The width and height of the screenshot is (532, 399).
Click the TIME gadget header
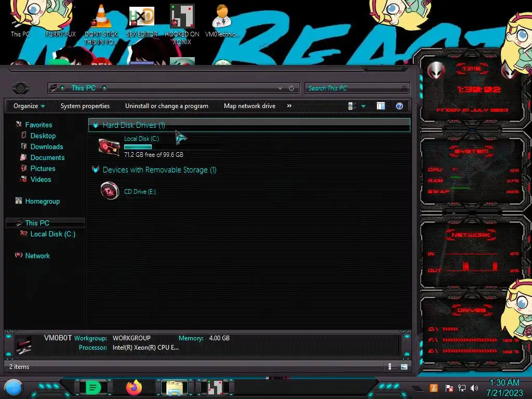[472, 69]
